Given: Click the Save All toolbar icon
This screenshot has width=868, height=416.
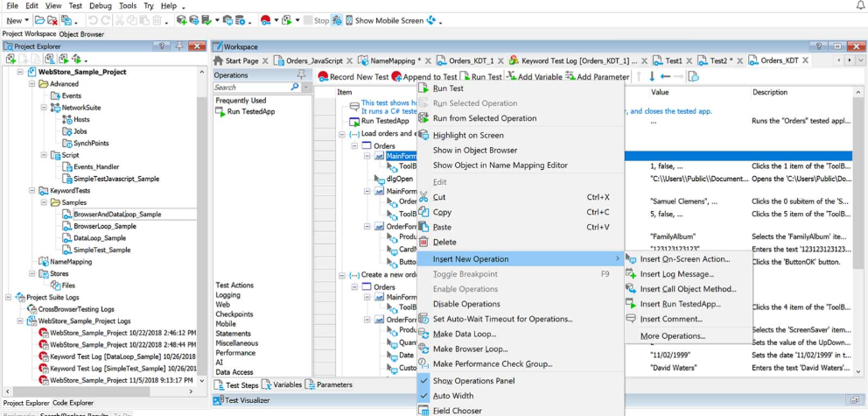Looking at the screenshot, I should 66,20.
